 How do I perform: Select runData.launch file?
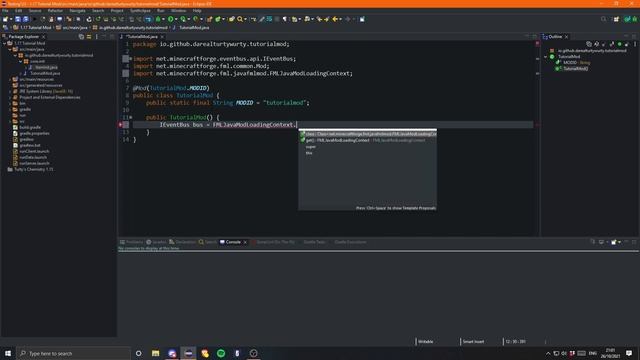click(x=33, y=157)
